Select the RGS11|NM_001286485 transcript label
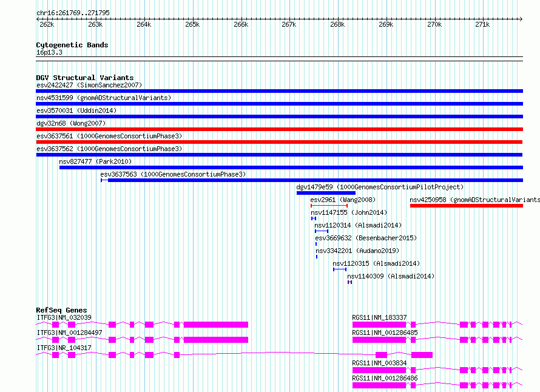This screenshot has width=540, height=392. [x=385, y=333]
